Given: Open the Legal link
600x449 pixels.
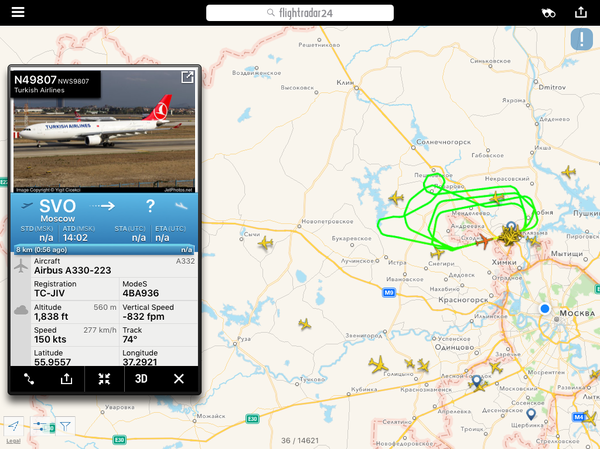Looking at the screenshot, I should pos(13,441).
